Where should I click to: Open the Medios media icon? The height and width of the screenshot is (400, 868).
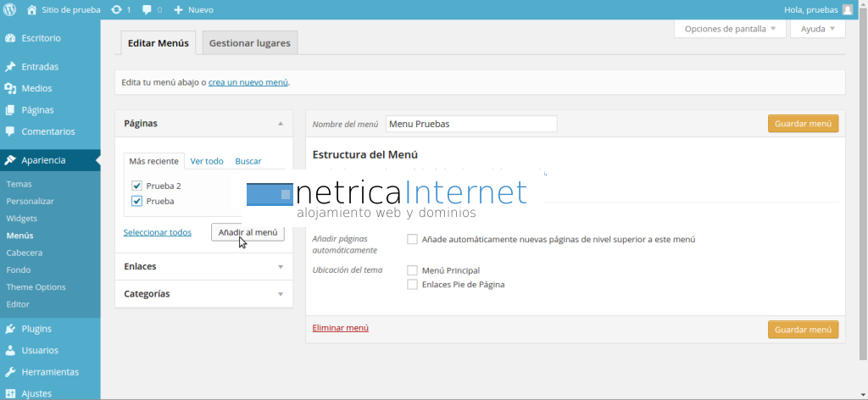(10, 88)
